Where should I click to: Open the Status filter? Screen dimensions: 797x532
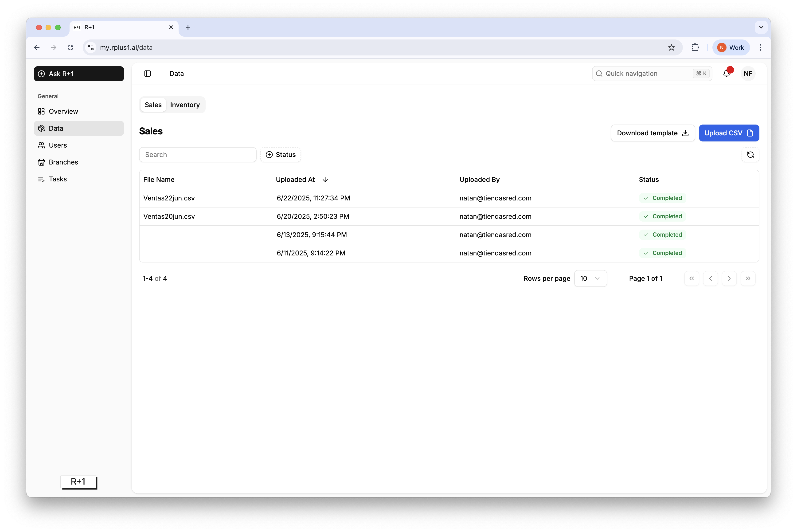point(281,155)
